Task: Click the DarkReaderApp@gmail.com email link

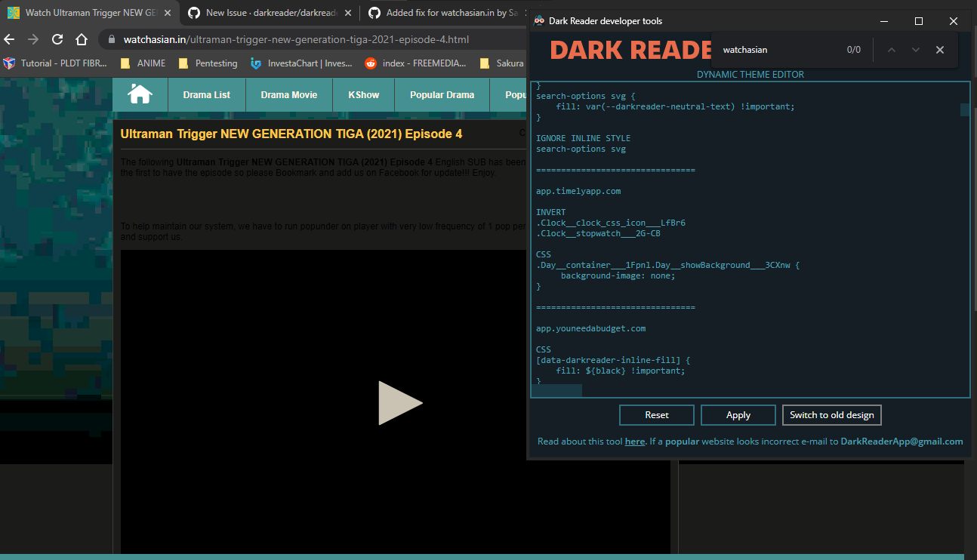Action: pyautogui.click(x=901, y=442)
